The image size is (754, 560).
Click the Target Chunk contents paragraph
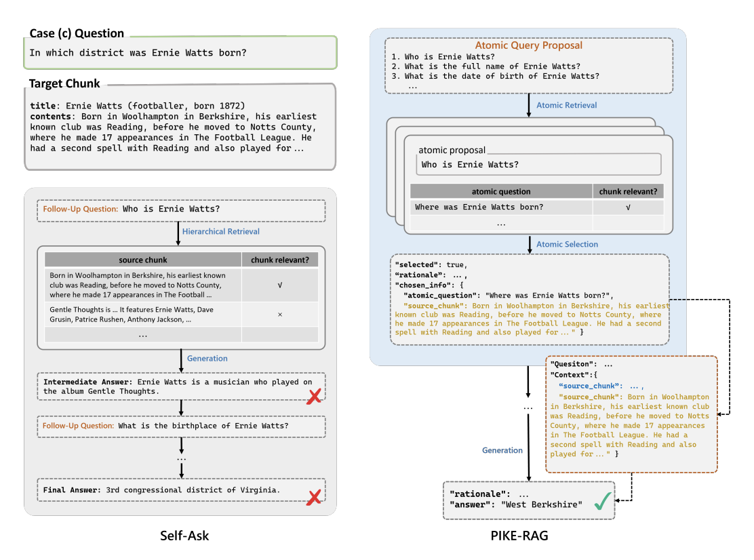click(x=174, y=132)
